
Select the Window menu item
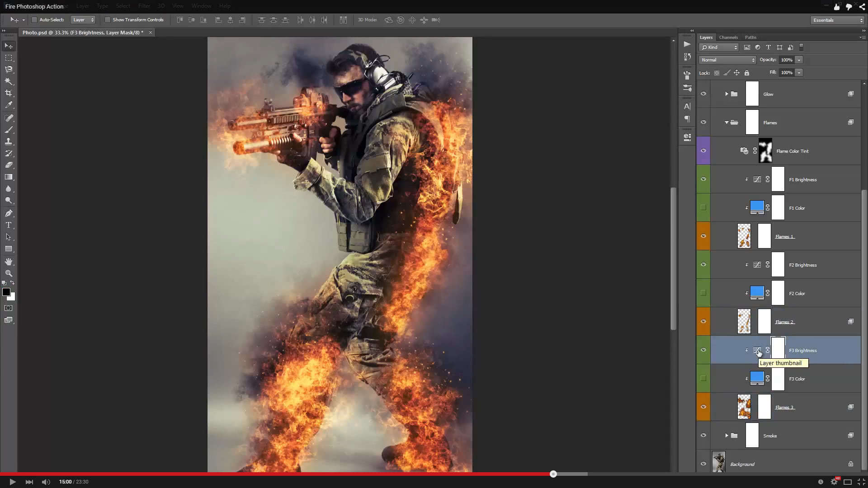coord(201,5)
